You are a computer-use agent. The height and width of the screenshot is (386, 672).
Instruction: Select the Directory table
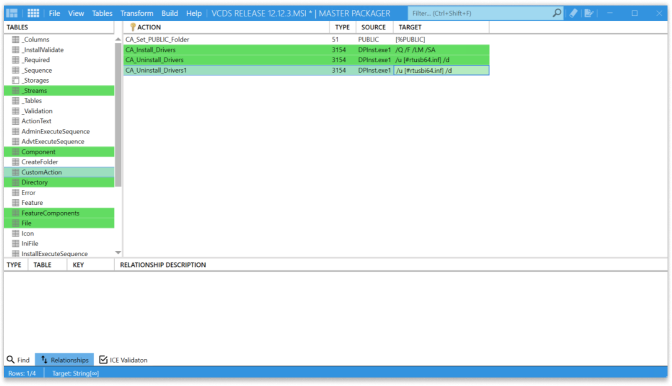(x=60, y=183)
